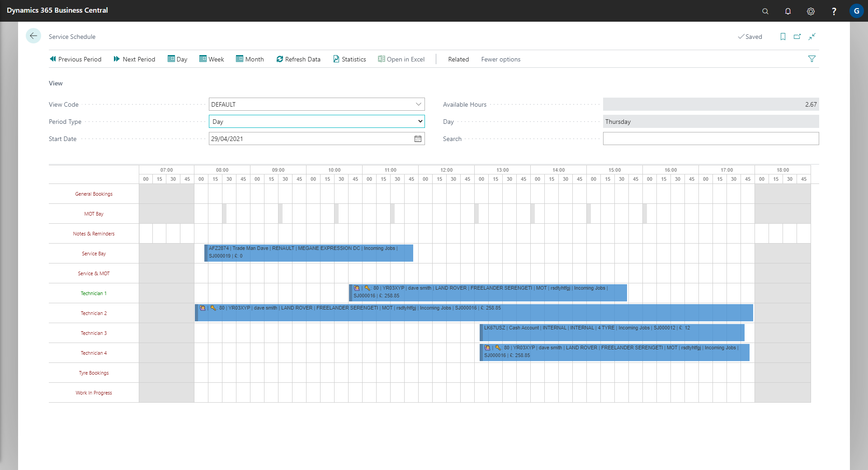The height and width of the screenshot is (470, 868).
Task: Go to Next Period
Action: 134,59
